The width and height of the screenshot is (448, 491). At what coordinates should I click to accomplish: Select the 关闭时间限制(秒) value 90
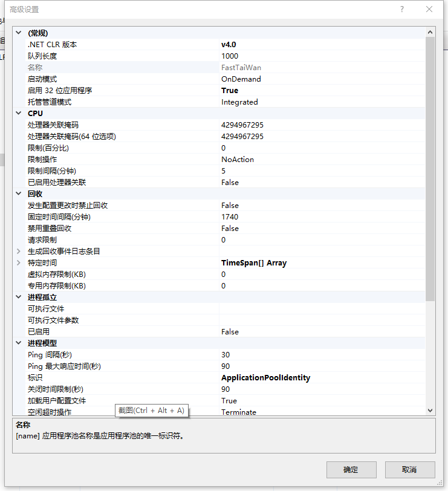click(x=226, y=389)
